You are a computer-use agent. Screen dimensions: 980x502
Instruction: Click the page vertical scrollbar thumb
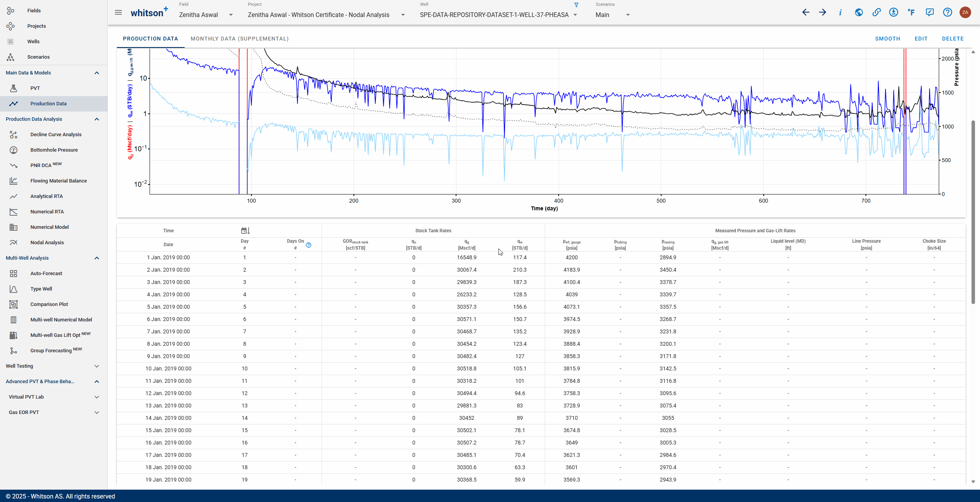pyautogui.click(x=973, y=212)
